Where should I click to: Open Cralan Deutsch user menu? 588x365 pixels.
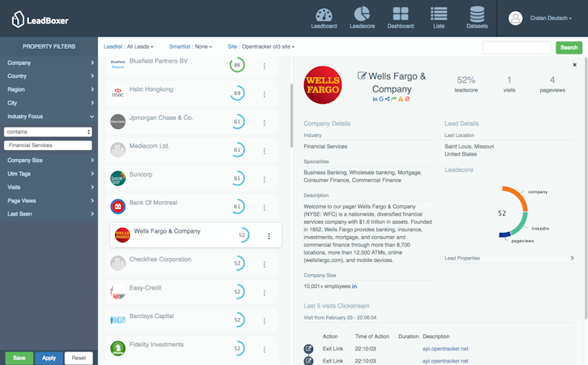point(551,18)
